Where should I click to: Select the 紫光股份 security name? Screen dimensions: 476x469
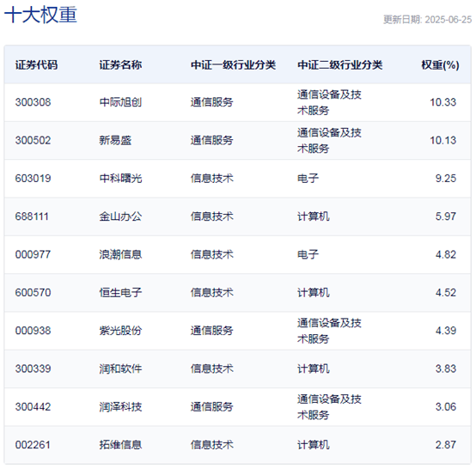120,331
